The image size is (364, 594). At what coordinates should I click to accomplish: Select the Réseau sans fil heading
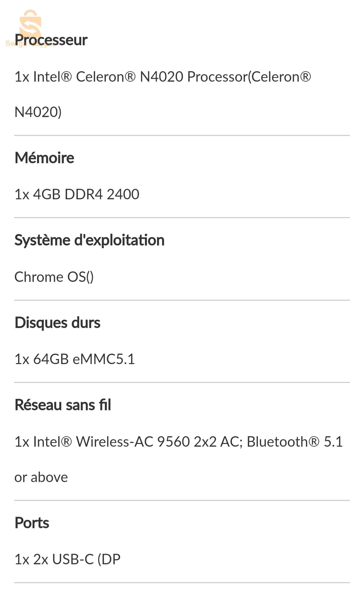tap(63, 405)
